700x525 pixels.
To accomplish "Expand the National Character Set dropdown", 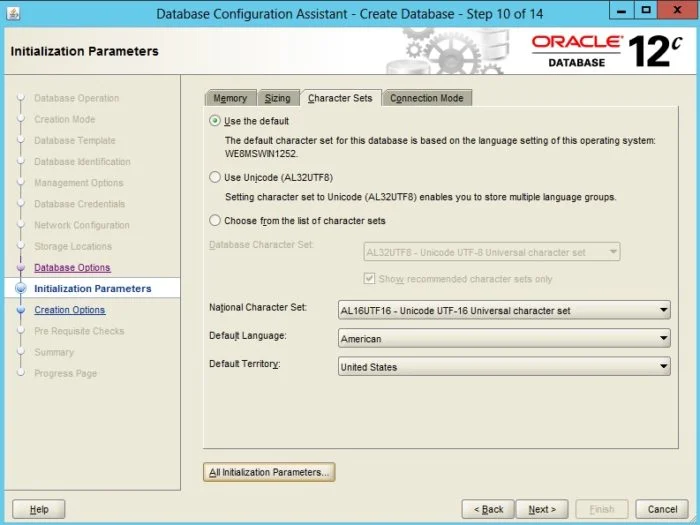I will [504, 310].
